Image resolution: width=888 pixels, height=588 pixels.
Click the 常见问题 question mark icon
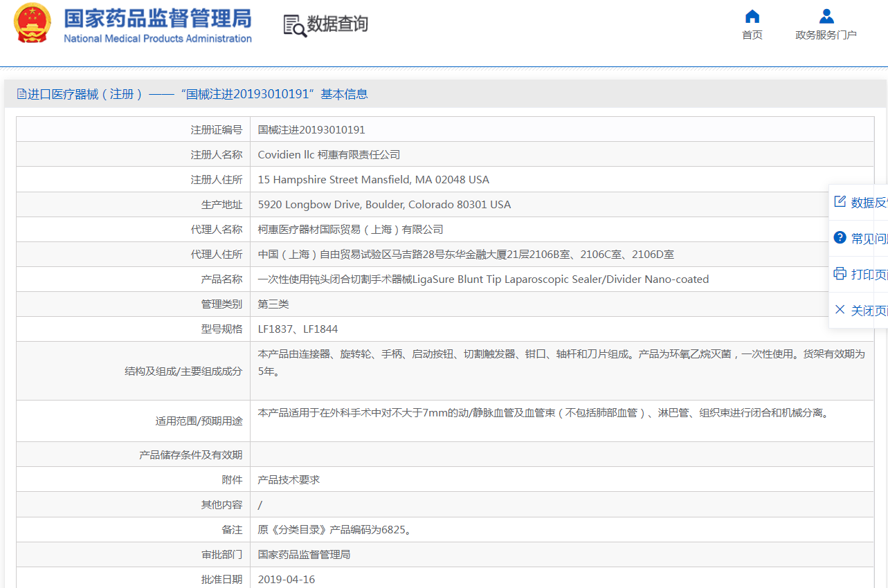(840, 237)
